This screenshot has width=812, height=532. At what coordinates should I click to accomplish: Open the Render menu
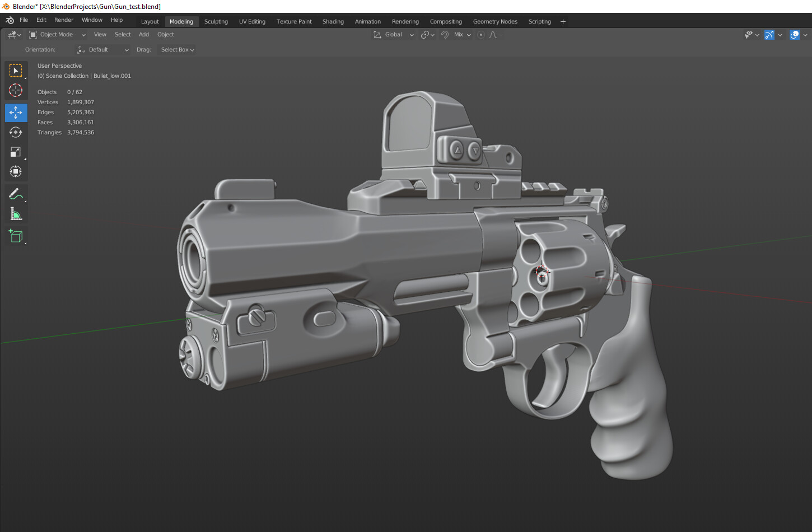point(63,20)
